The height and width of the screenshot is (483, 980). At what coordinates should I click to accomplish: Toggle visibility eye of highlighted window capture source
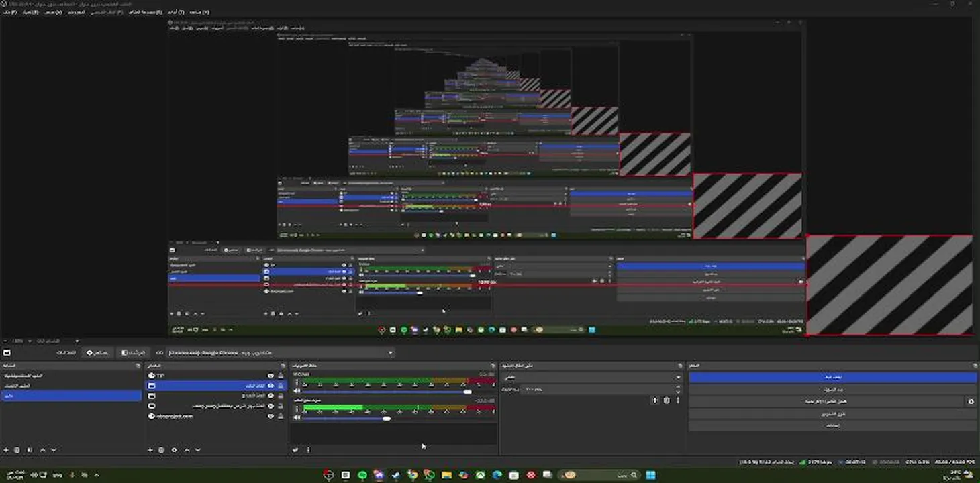point(271,386)
